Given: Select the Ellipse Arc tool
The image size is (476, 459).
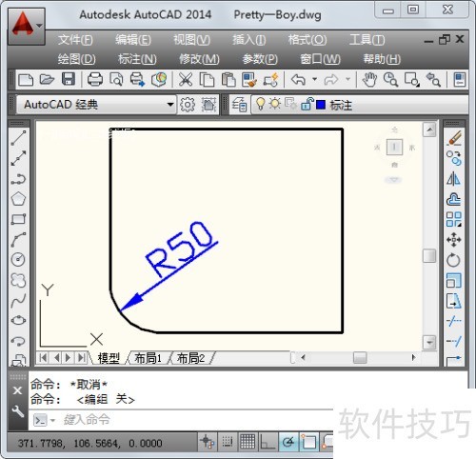Looking at the screenshot, I should click(x=18, y=341).
